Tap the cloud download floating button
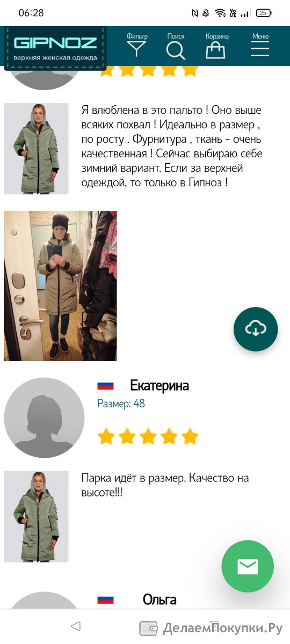Screen dimensions: 290x644 click(256, 330)
